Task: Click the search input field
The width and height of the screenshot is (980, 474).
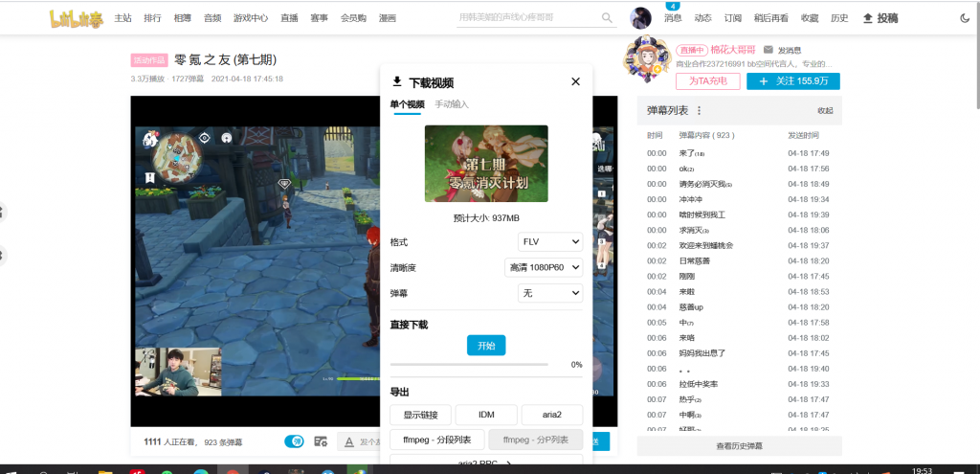Action: point(528,18)
